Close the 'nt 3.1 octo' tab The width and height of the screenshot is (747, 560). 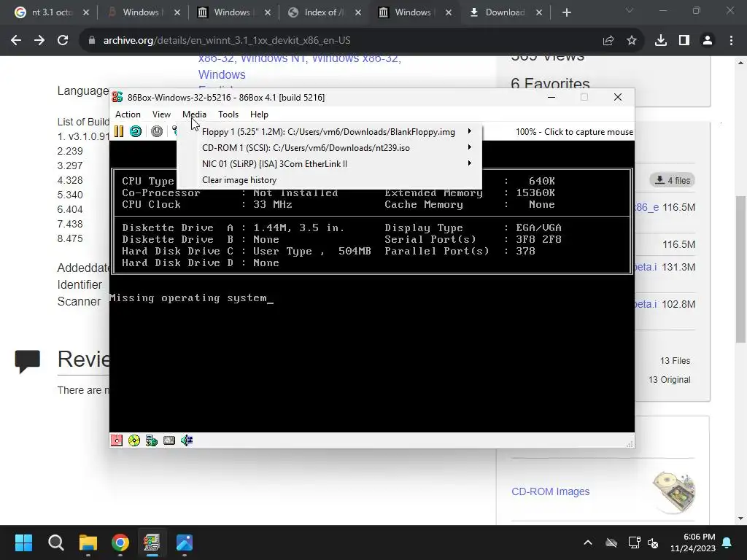pos(86,12)
